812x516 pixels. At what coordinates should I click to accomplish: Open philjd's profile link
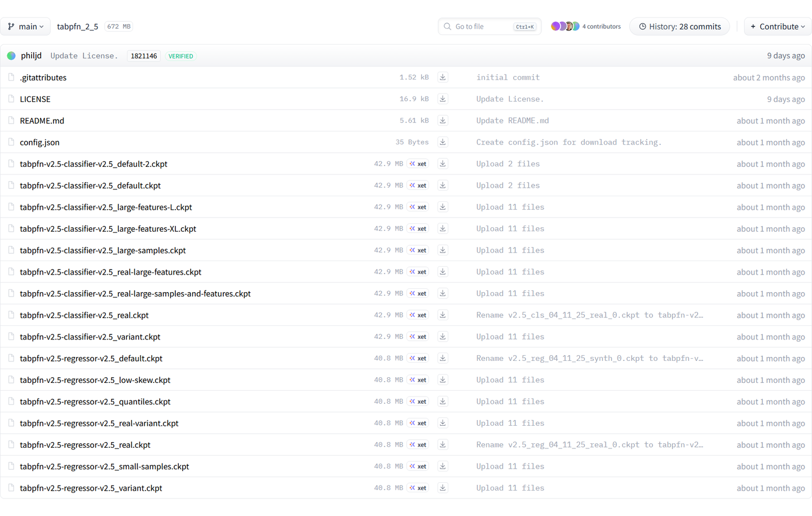tap(31, 56)
